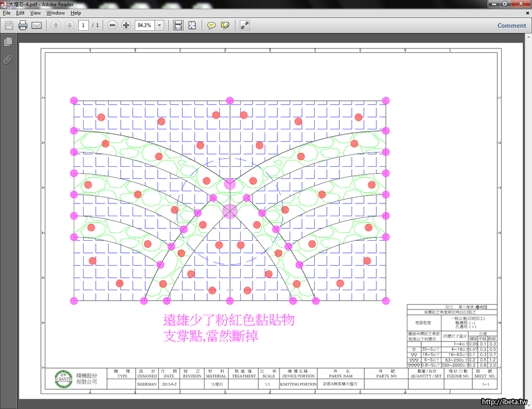Toggle fit-to-window-width scrolling mode
The image size is (532, 409).
click(x=178, y=25)
